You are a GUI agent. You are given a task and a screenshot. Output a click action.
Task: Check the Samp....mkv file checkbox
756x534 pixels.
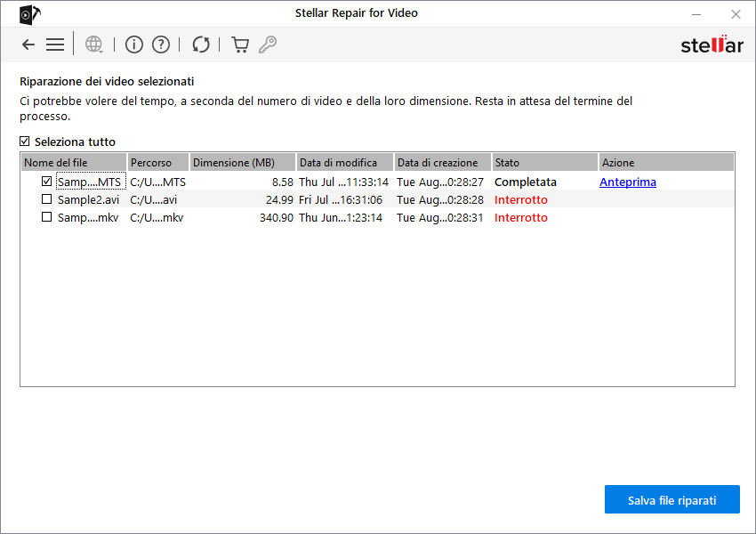point(47,217)
